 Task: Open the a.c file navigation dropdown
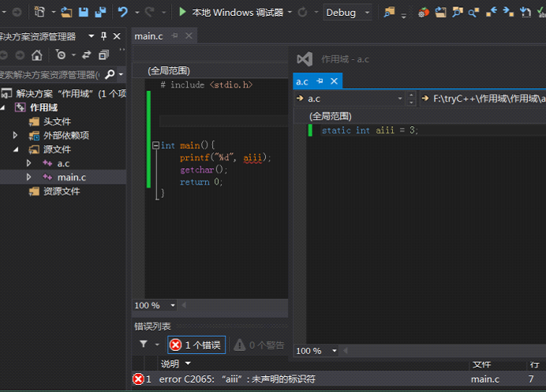[400, 99]
